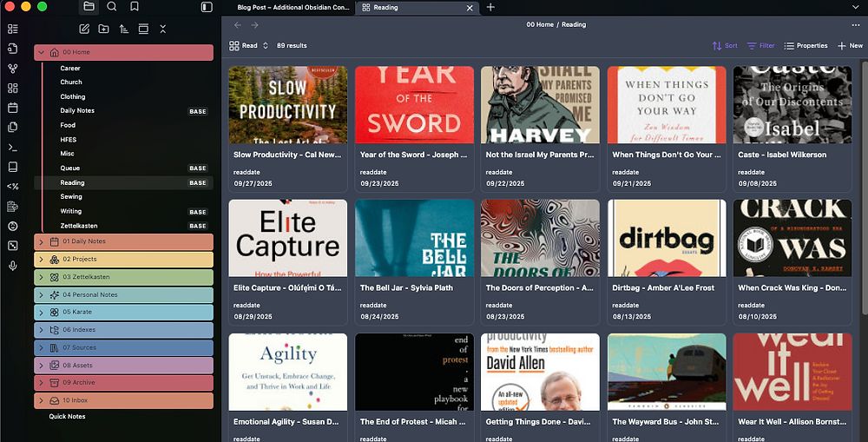
Task: Change sort order icon in file explorer
Action: coord(124,29)
